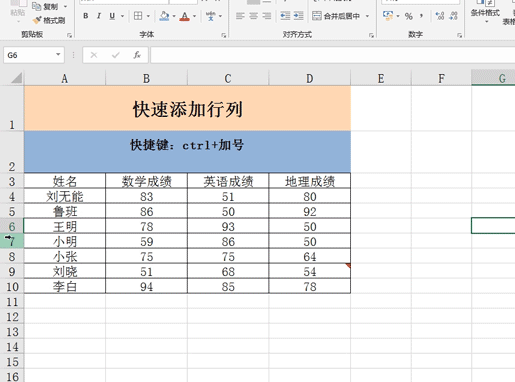Show phonetic guide (文) icon
515x382 pixels.
tap(211, 16)
